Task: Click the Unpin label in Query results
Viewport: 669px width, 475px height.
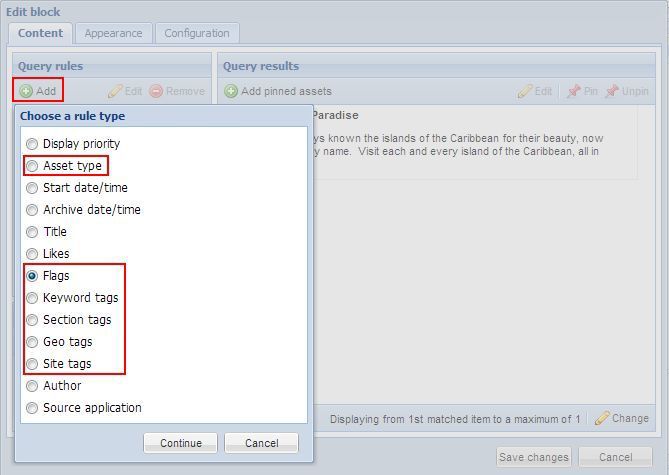Action: click(635, 91)
